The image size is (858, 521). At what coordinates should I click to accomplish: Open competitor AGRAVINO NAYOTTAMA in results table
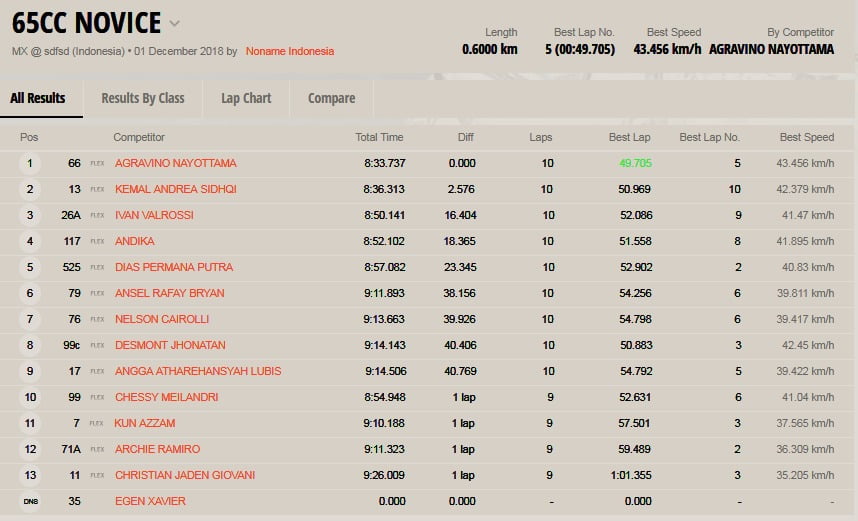coord(176,163)
